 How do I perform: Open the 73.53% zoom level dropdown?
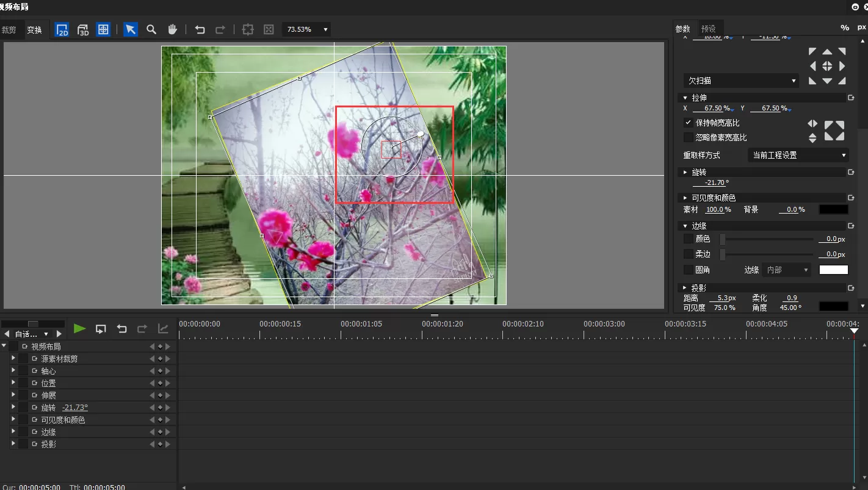[x=307, y=29]
